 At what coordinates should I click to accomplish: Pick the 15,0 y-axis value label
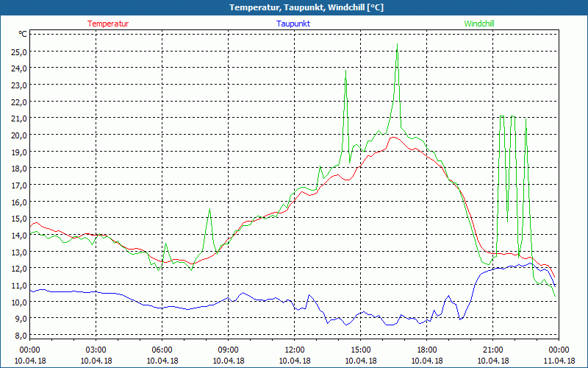tap(18, 219)
